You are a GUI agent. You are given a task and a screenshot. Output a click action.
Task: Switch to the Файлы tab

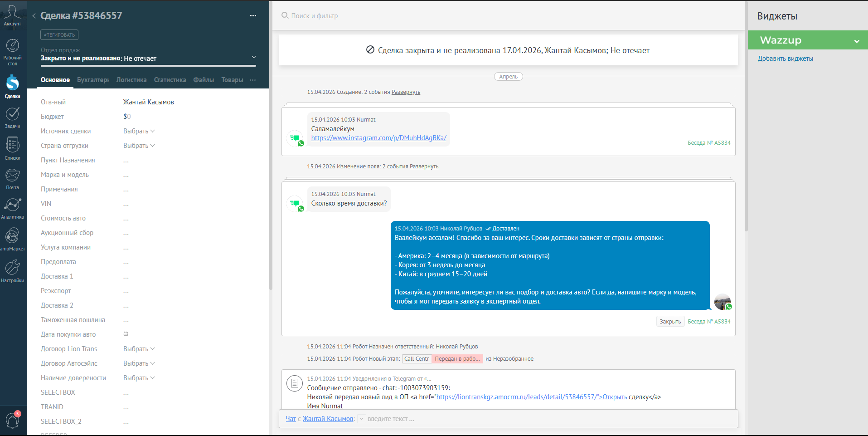(x=204, y=80)
